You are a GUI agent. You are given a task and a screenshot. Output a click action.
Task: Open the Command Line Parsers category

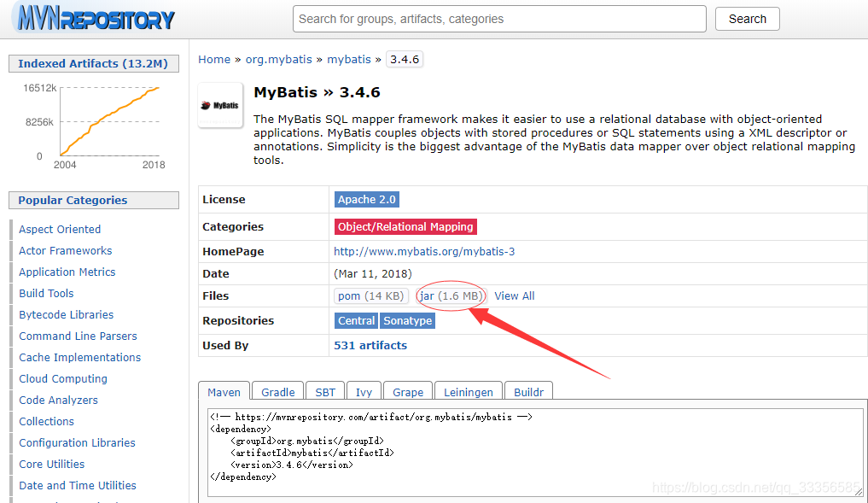(x=78, y=336)
